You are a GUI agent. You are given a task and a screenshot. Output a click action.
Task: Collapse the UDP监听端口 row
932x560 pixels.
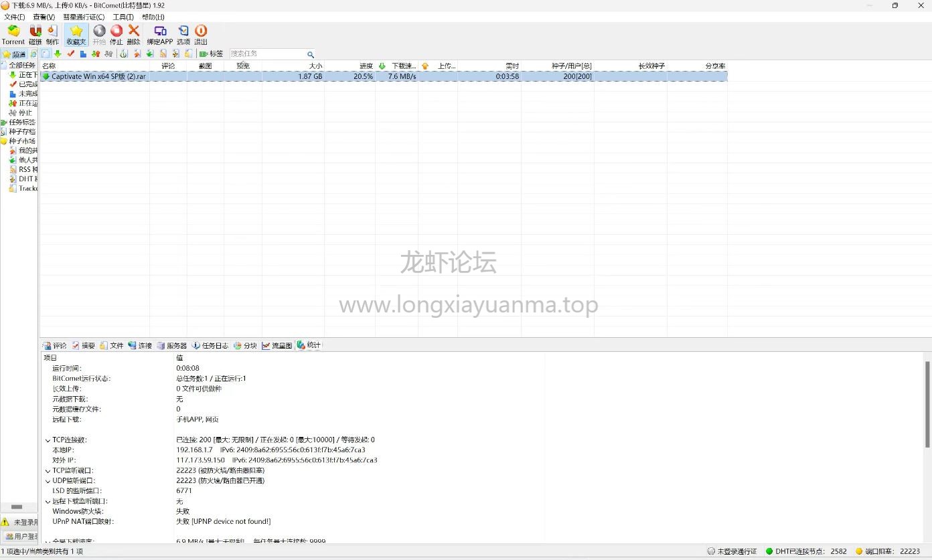click(48, 481)
